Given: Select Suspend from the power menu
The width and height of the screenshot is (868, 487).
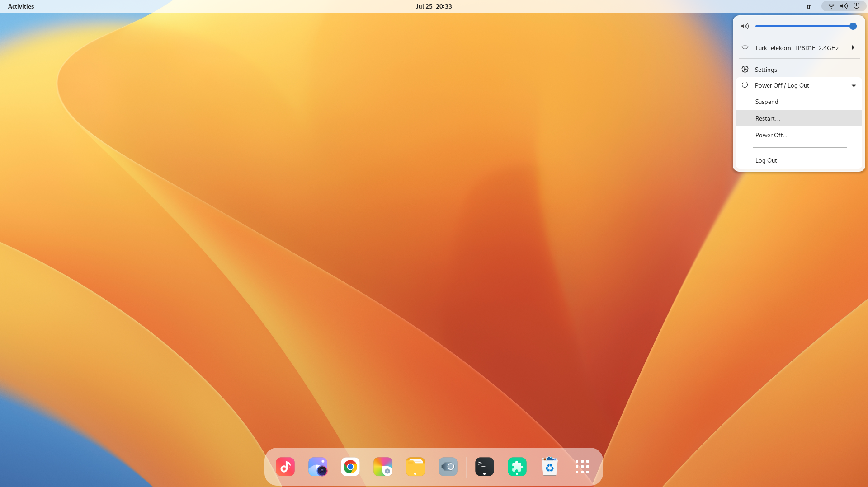Looking at the screenshot, I should tap(799, 102).
